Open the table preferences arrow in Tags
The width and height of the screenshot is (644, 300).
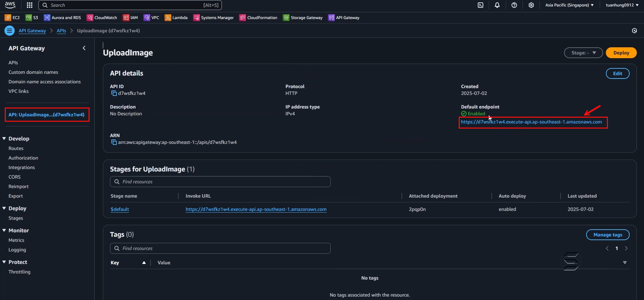625,263
